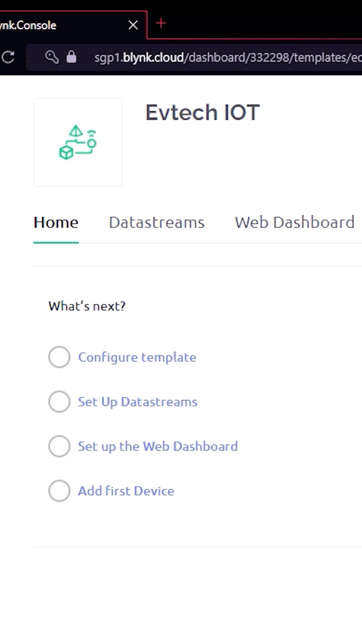Go to the Web Dashboard tab
The image size is (362, 644).
(x=295, y=222)
